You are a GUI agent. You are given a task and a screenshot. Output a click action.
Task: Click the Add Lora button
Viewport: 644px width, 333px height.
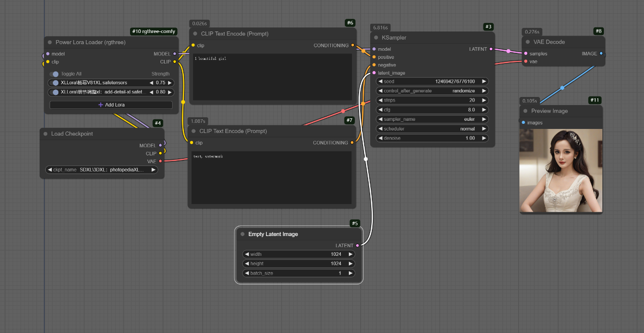(111, 105)
